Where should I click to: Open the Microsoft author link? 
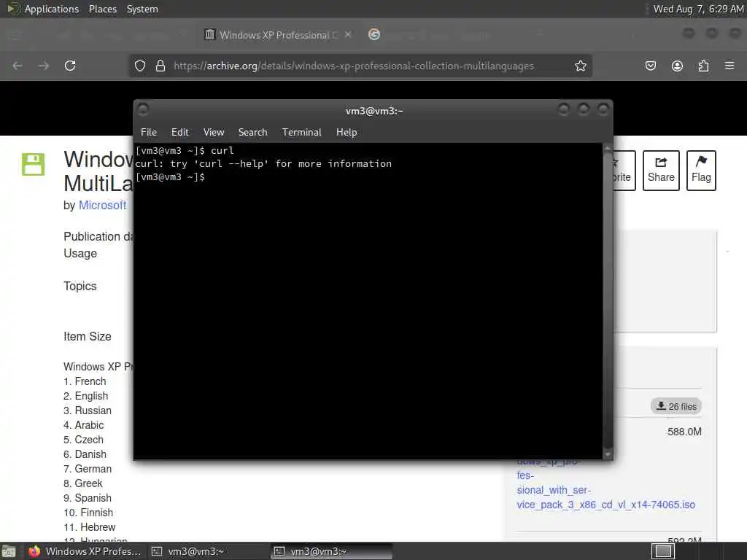(x=102, y=205)
